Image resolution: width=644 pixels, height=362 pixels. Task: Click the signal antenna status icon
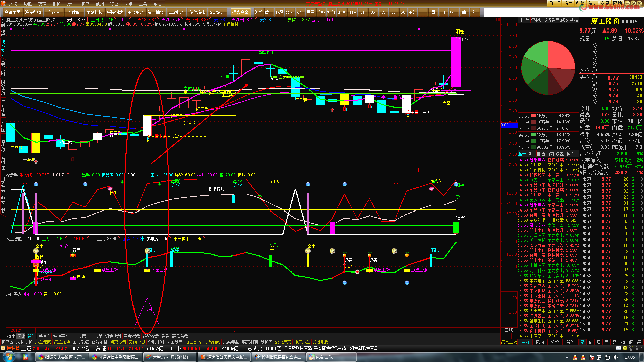(631, 348)
